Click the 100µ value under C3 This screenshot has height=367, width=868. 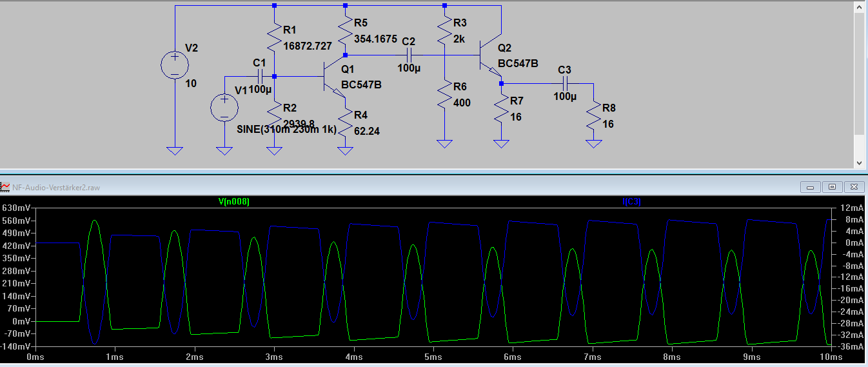pos(565,96)
